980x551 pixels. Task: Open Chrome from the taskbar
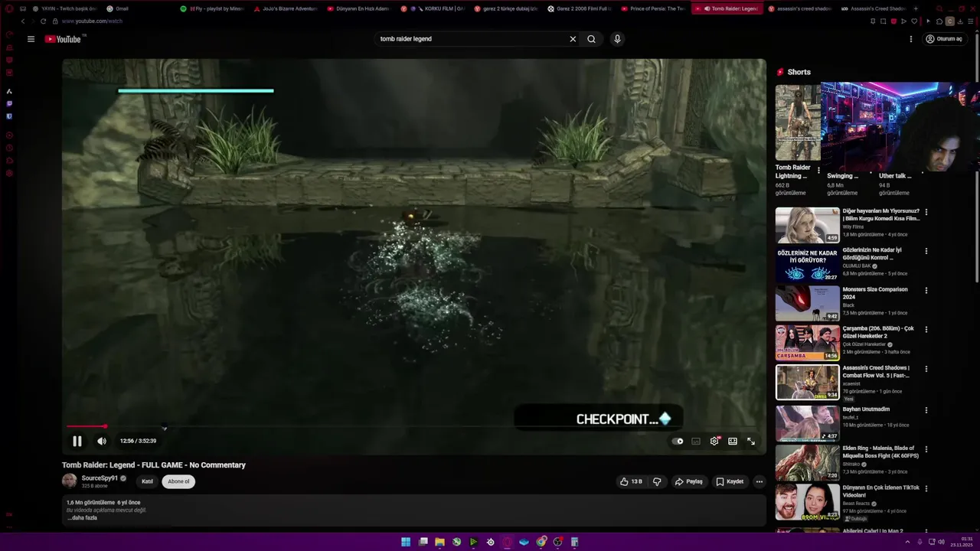[x=541, y=542]
